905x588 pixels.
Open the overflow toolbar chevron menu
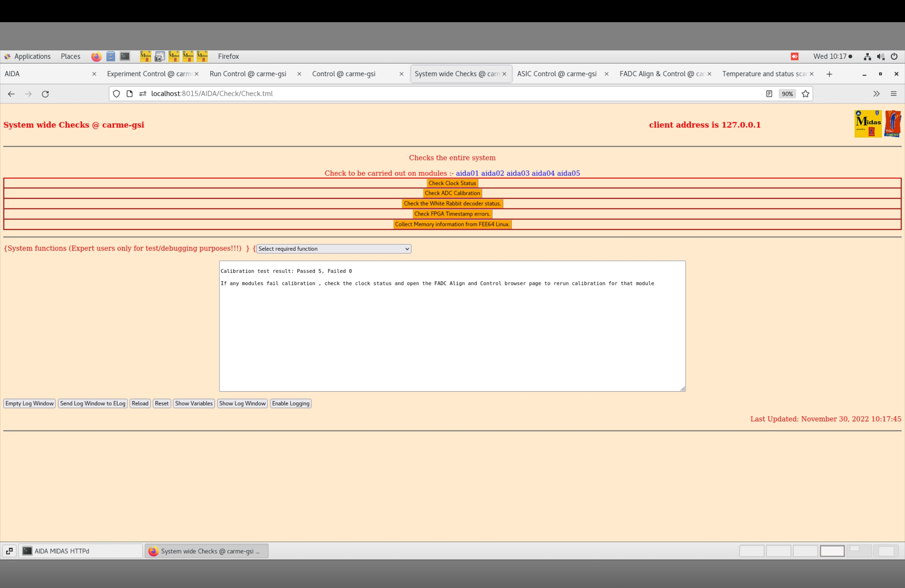(x=876, y=94)
